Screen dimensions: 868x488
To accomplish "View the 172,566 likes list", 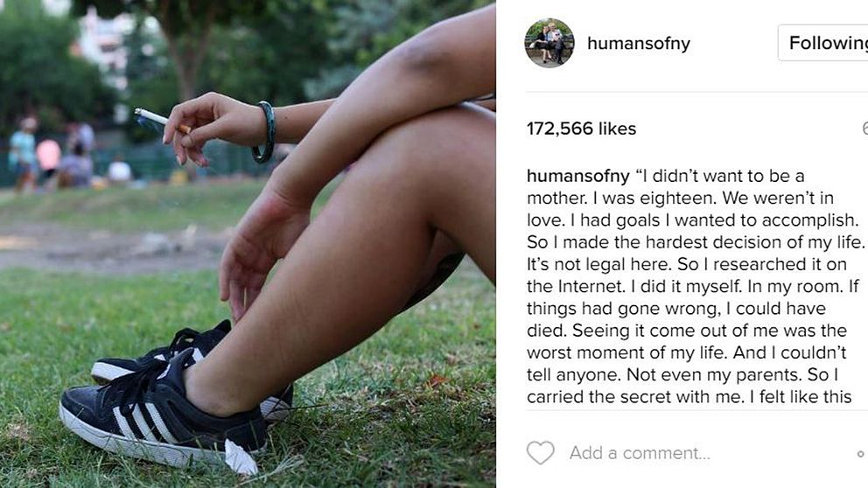I will point(581,129).
